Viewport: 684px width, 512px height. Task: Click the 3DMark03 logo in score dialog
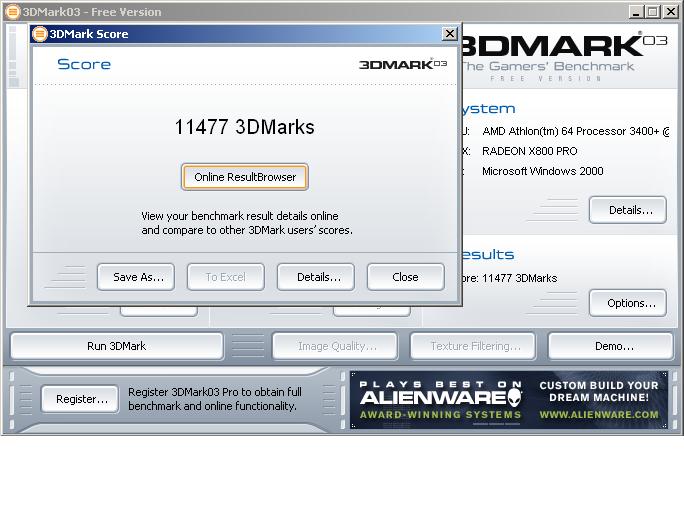pyautogui.click(x=403, y=64)
